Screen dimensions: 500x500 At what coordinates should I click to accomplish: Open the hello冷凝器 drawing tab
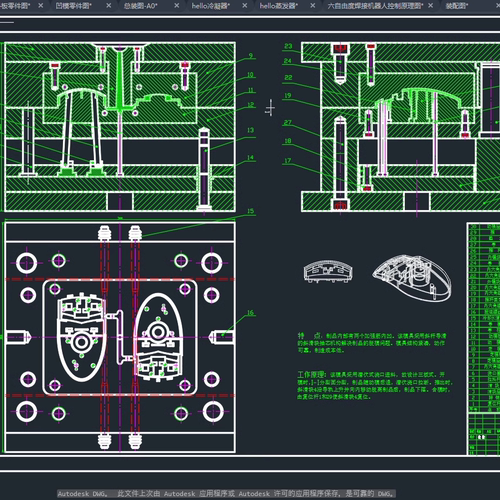pos(211,6)
